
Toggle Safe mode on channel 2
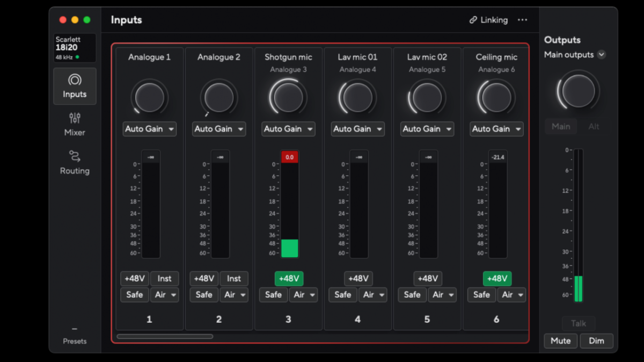[x=204, y=294]
